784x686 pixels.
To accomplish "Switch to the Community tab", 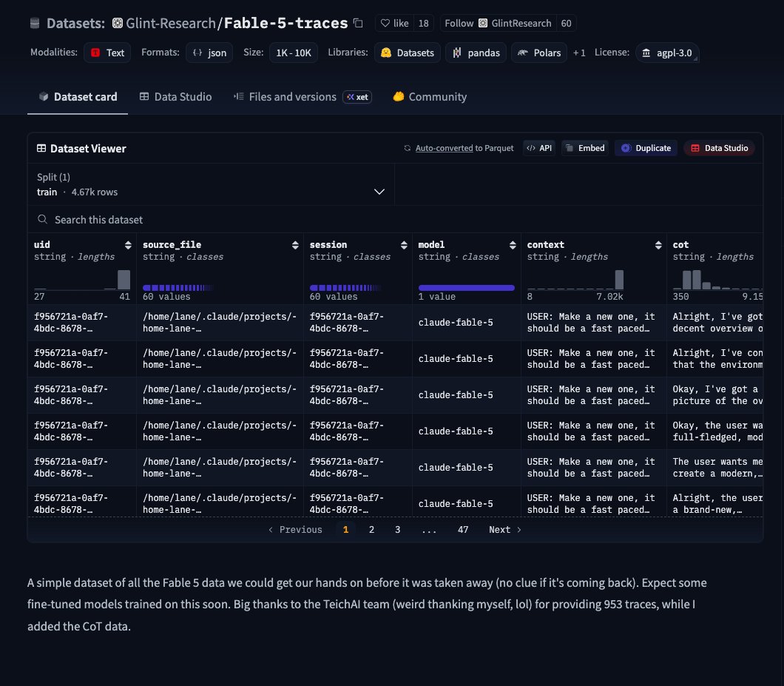I will (430, 96).
